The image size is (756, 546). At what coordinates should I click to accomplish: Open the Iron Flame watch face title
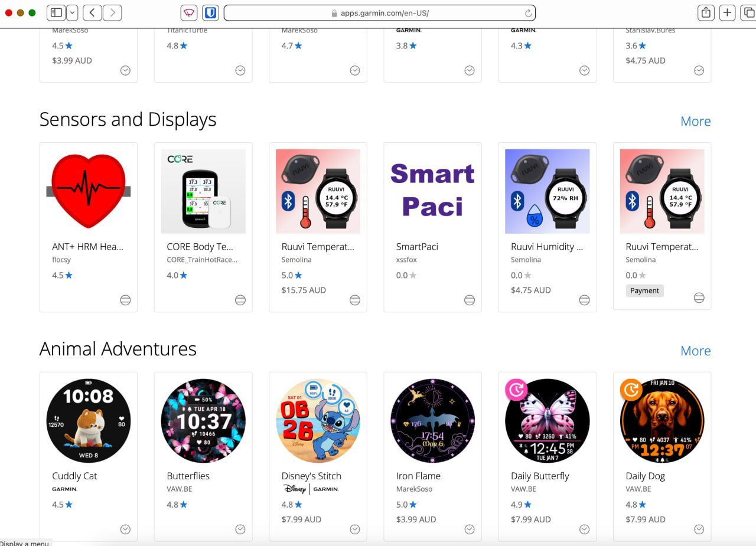point(418,476)
